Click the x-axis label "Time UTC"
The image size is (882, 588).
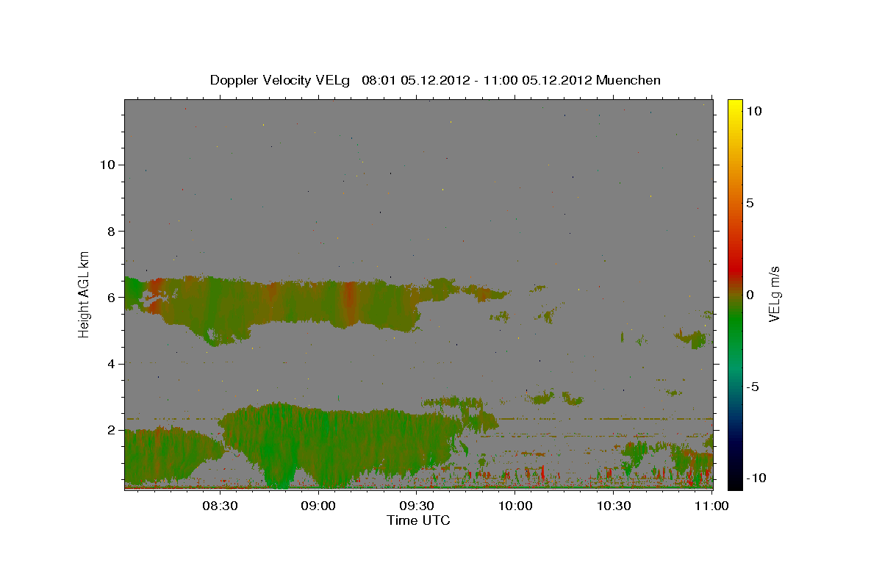(x=418, y=520)
